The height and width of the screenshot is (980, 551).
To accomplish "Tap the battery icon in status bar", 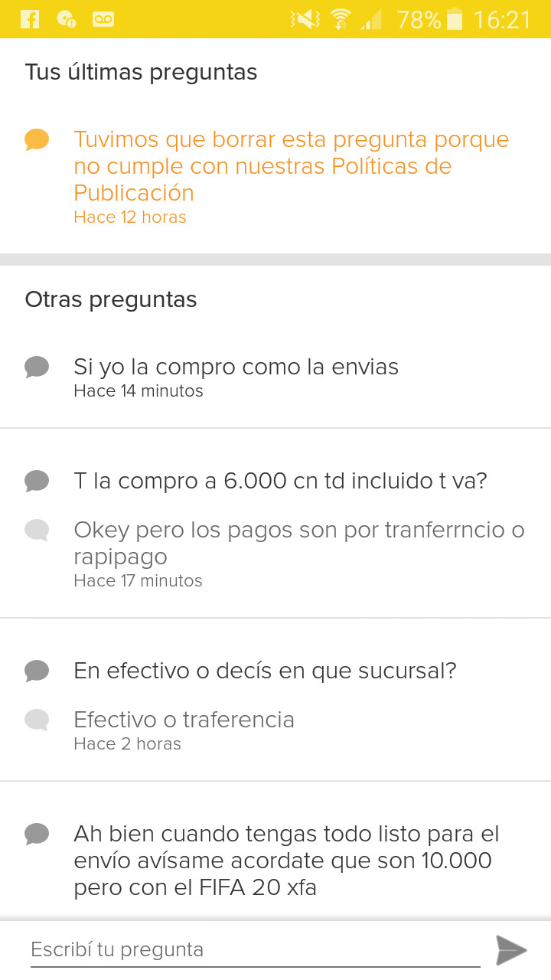I will (455, 19).
